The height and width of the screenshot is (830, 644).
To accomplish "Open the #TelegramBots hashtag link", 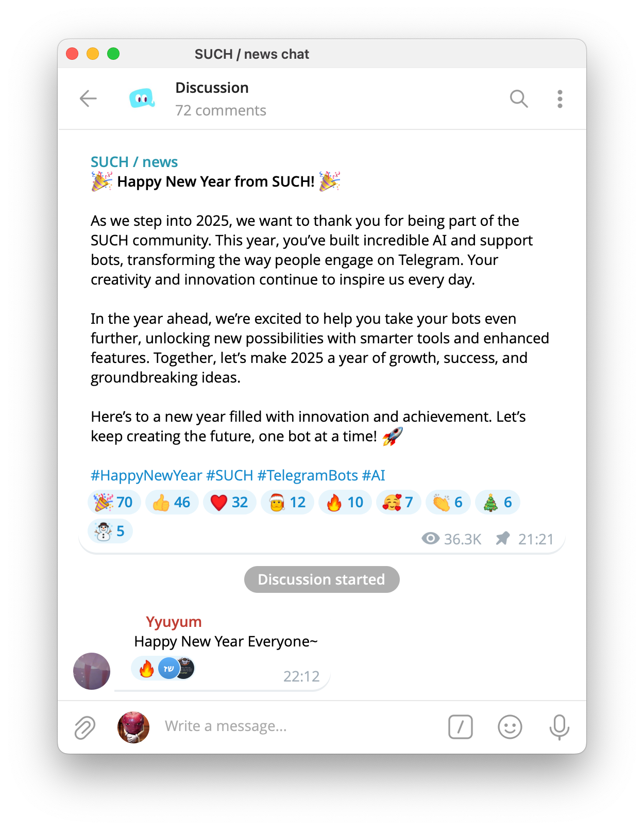I will 308,475.
